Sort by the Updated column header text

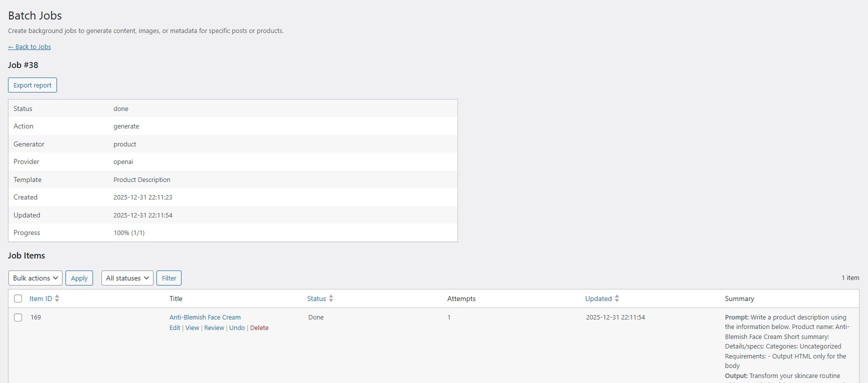[x=598, y=298]
